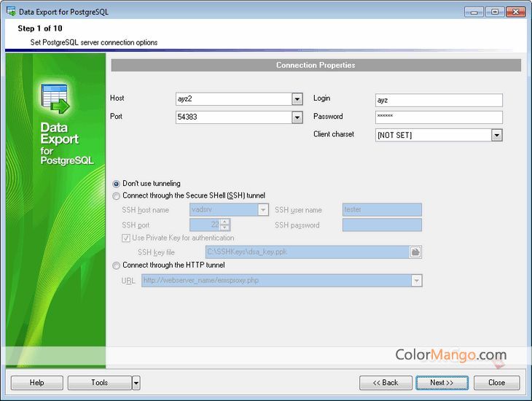Click the SSH port spinner up arrow

coord(225,222)
